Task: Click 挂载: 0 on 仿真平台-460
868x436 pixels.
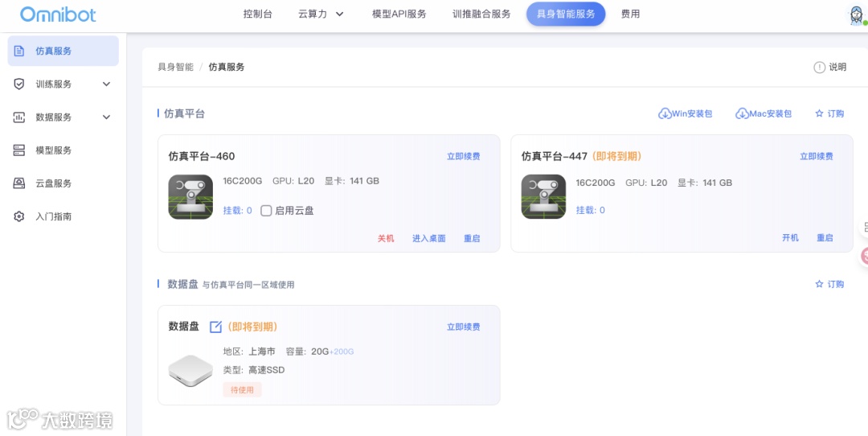Action: point(237,211)
